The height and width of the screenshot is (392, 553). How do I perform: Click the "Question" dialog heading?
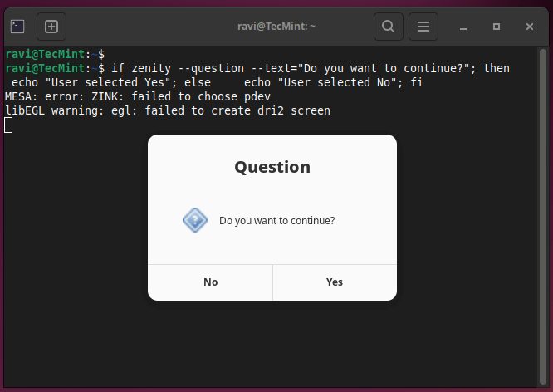click(272, 167)
